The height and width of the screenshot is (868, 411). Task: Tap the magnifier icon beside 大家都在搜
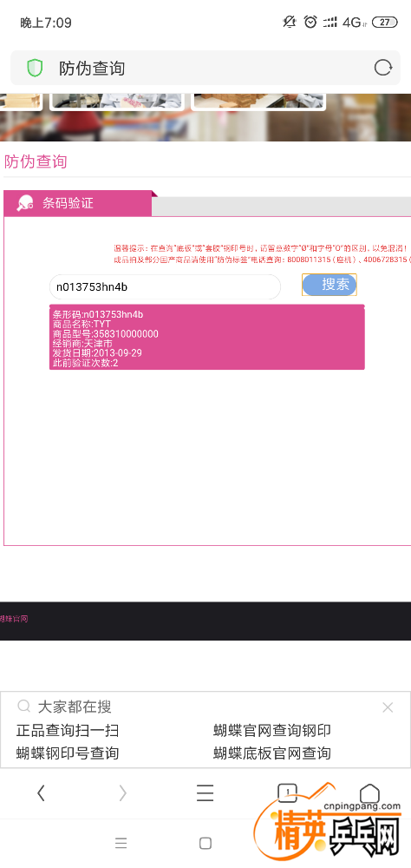(x=23, y=706)
